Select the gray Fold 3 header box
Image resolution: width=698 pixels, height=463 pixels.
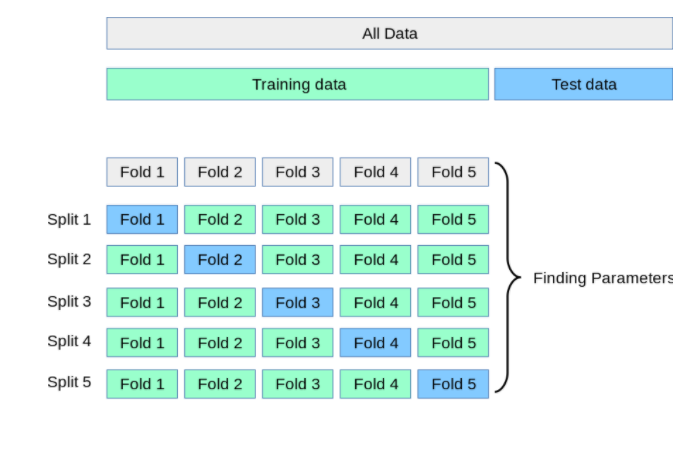point(298,172)
